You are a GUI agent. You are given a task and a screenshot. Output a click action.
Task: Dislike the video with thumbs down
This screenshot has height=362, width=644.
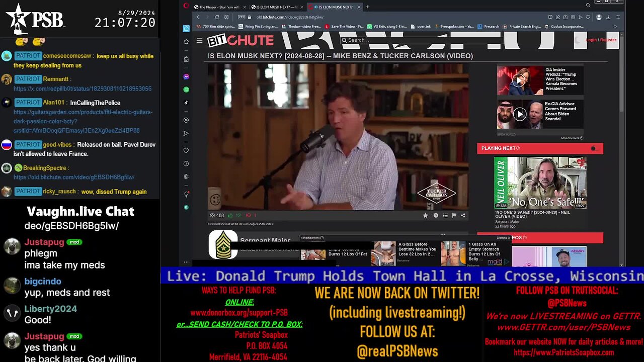[248, 215]
